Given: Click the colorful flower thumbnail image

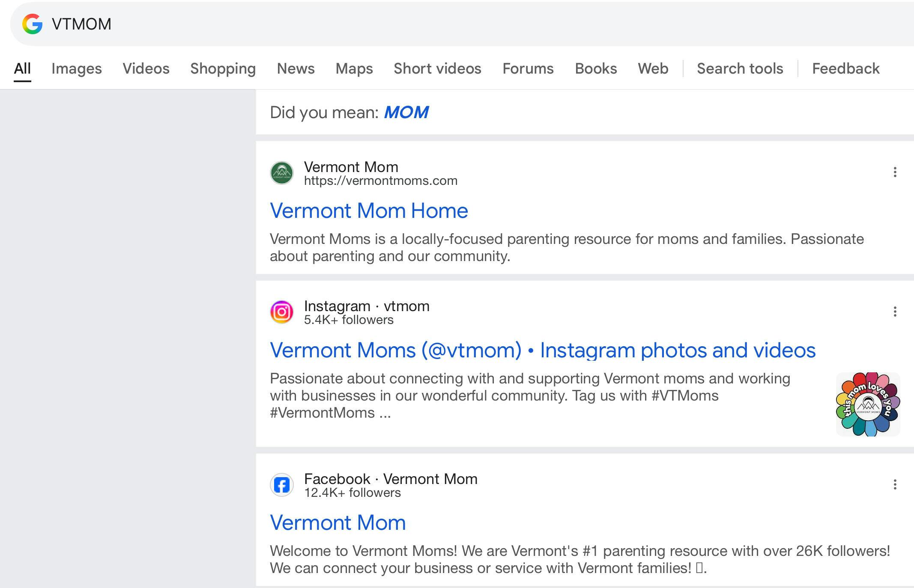Looking at the screenshot, I should [x=868, y=404].
